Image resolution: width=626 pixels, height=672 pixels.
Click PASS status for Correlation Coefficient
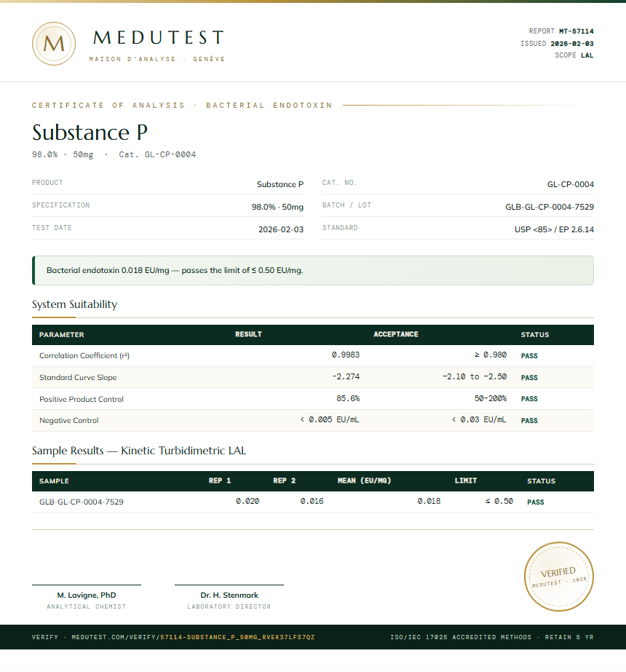[529, 356]
